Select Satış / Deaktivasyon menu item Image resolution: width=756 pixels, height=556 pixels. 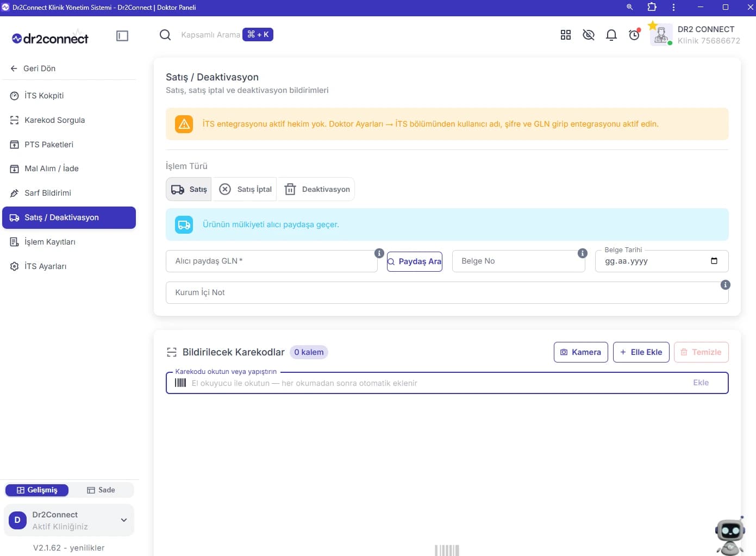pyautogui.click(x=69, y=217)
